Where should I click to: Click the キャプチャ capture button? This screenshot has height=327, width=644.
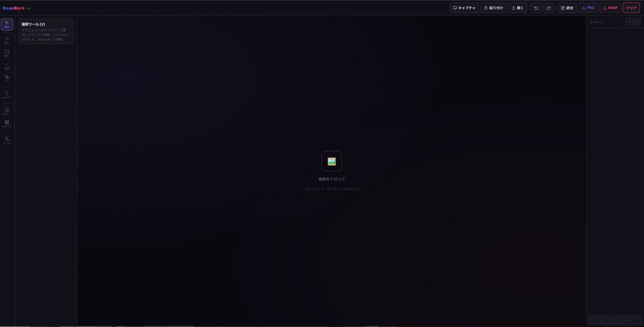click(464, 8)
